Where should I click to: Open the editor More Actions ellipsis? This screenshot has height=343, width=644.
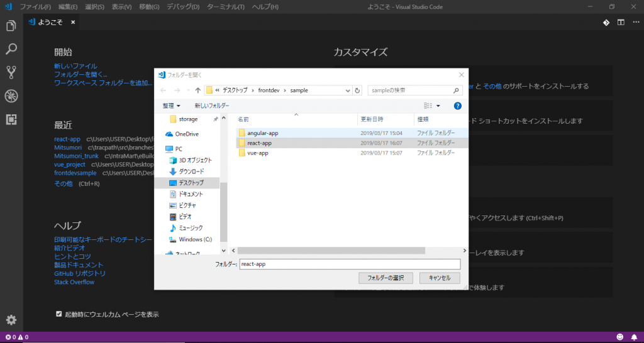tap(636, 22)
